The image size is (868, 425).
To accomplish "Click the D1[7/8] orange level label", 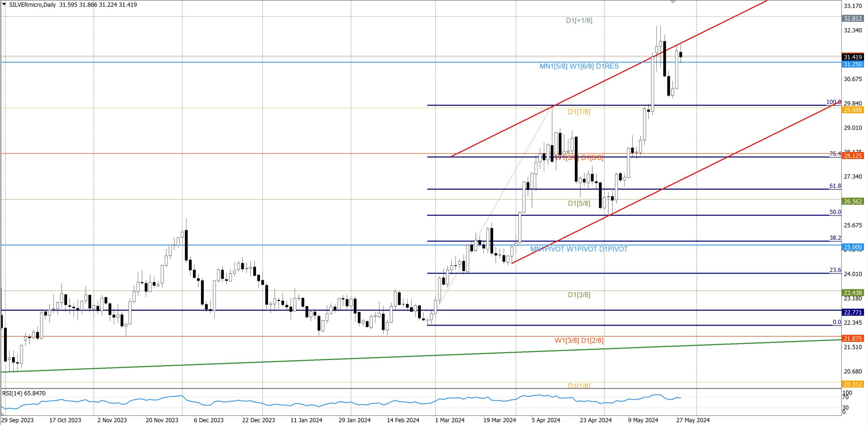I will [x=579, y=112].
